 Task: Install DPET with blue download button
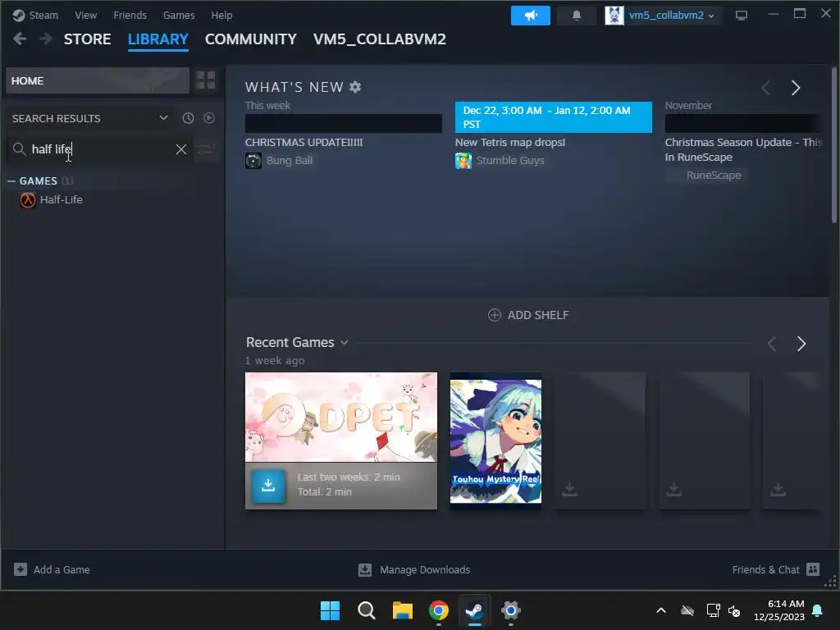point(268,486)
